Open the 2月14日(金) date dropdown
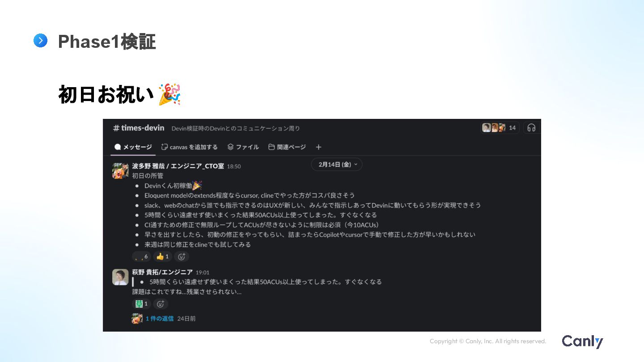 pos(337,164)
